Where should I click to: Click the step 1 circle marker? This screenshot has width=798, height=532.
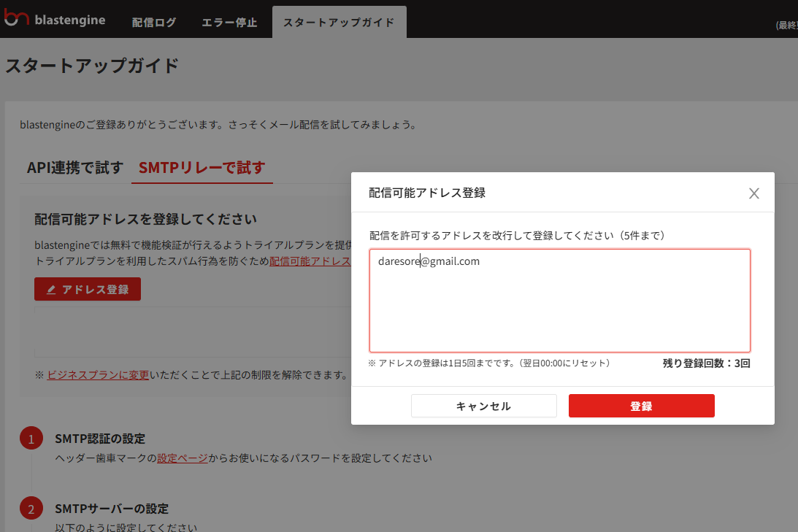31,439
